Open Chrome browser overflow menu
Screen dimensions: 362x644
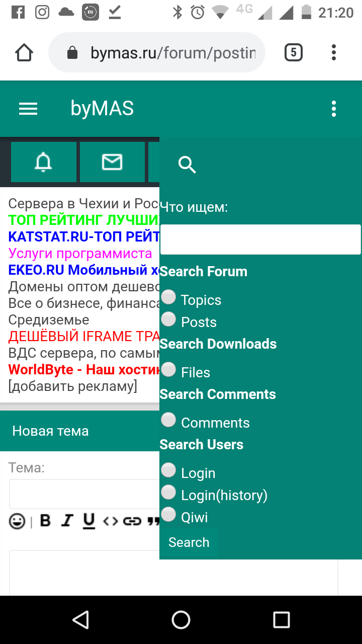(x=334, y=52)
